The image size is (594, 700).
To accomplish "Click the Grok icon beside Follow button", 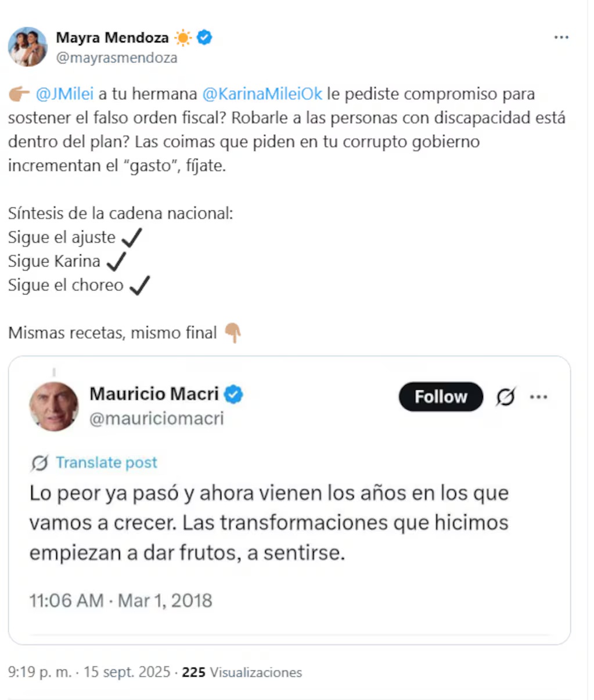I will 505,397.
